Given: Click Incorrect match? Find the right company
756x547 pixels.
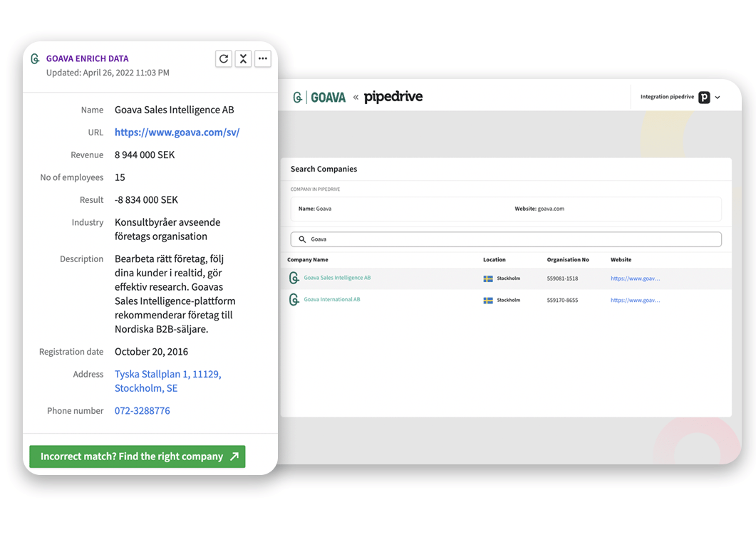Looking at the screenshot, I should 138,457.
